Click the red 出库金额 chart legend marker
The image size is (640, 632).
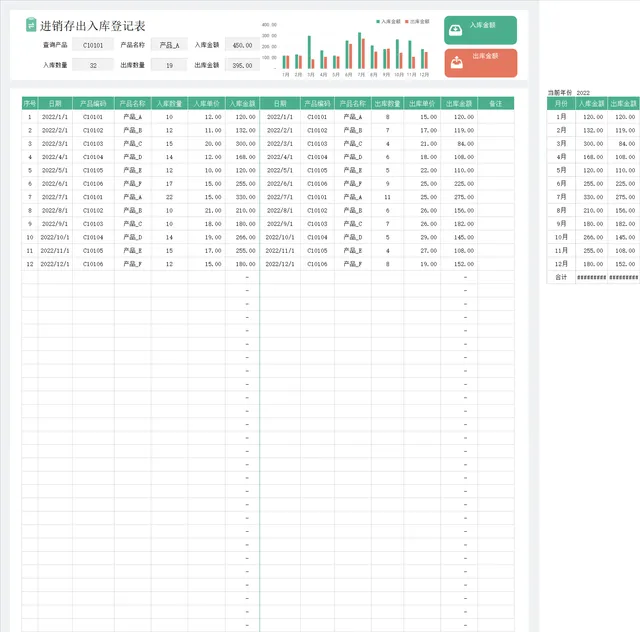tap(407, 21)
